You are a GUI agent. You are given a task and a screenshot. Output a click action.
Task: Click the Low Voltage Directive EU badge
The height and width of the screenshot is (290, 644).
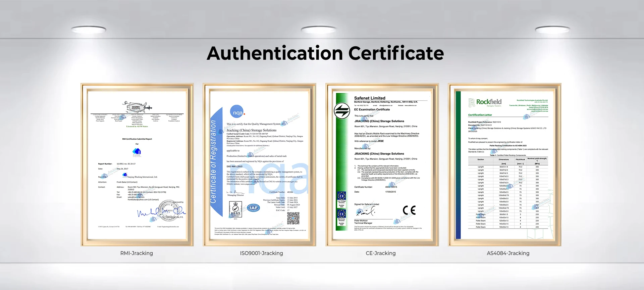341,199
